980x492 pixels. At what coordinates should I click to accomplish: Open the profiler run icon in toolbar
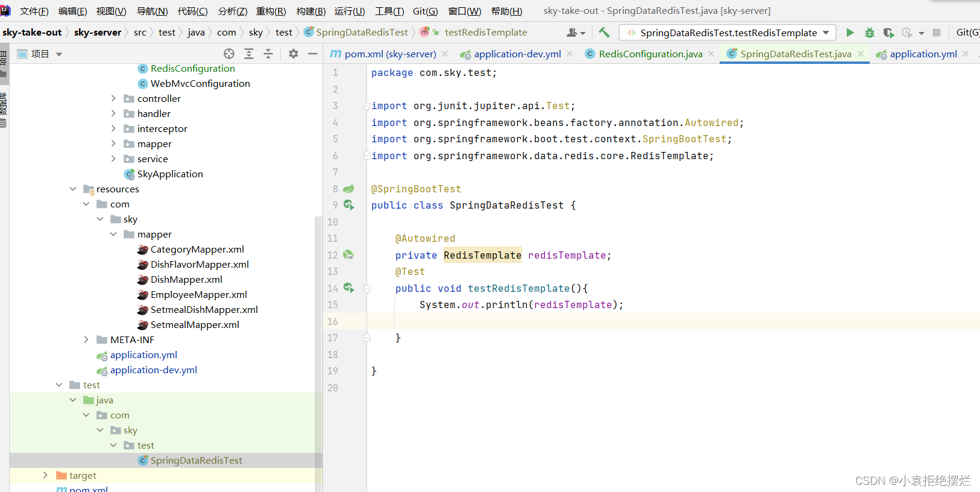(907, 33)
